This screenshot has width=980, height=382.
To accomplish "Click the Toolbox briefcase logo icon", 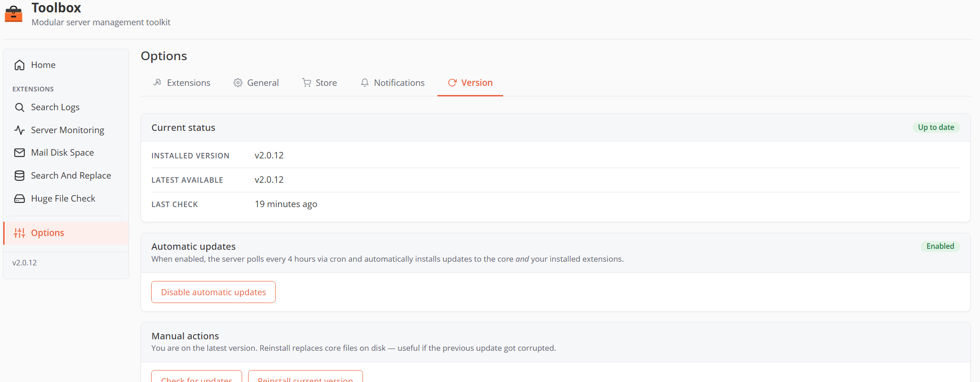I will pyautogui.click(x=13, y=14).
